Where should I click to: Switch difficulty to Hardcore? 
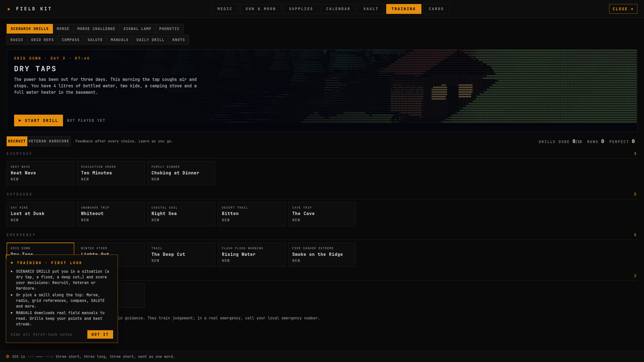[x=59, y=141]
